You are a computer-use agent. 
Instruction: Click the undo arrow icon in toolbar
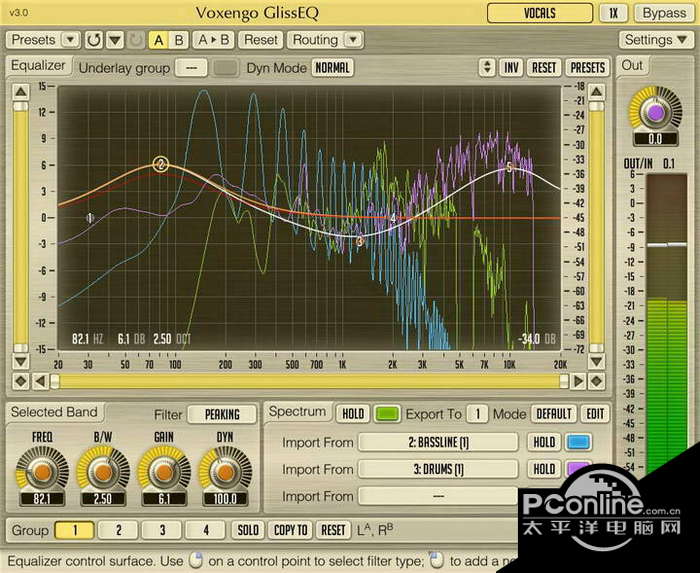[94, 40]
